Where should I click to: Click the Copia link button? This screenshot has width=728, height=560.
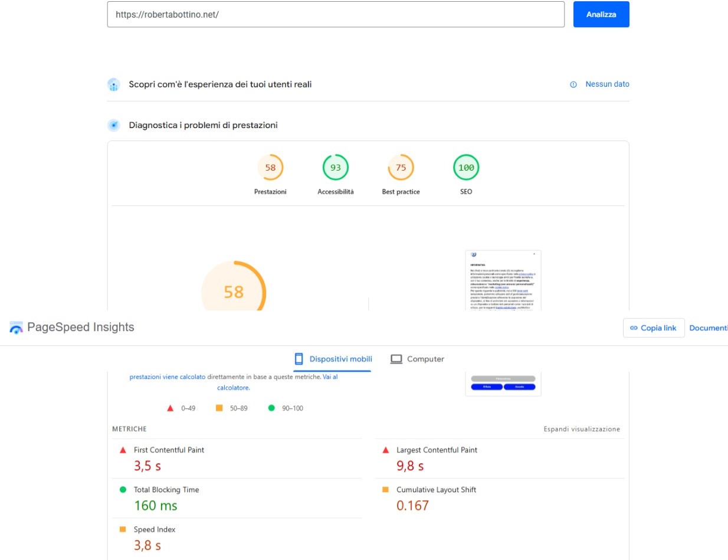click(x=654, y=328)
